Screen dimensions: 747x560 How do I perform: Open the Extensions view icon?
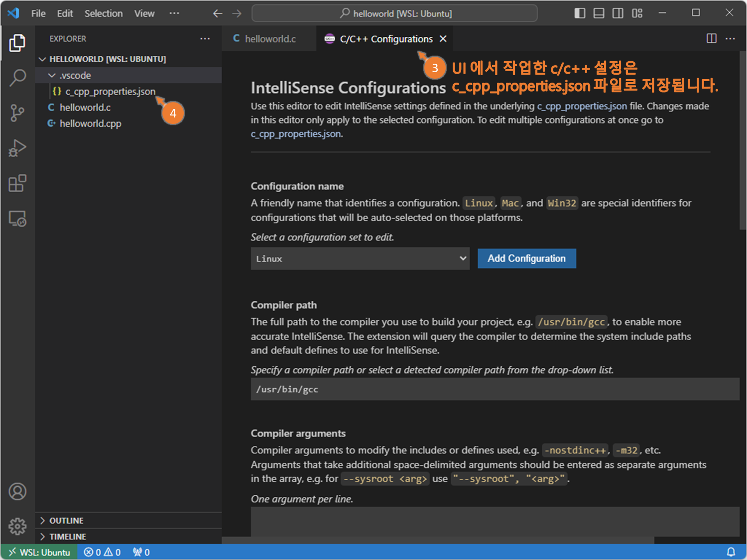17,183
